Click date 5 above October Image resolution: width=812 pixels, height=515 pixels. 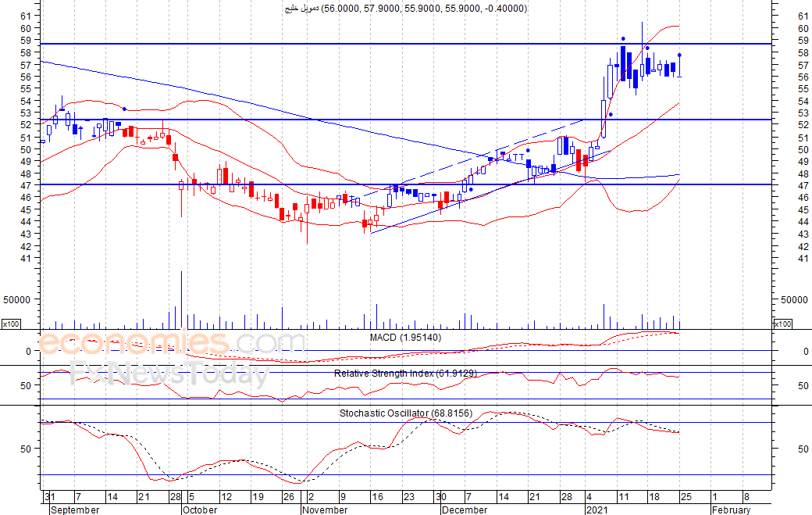pyautogui.click(x=191, y=497)
